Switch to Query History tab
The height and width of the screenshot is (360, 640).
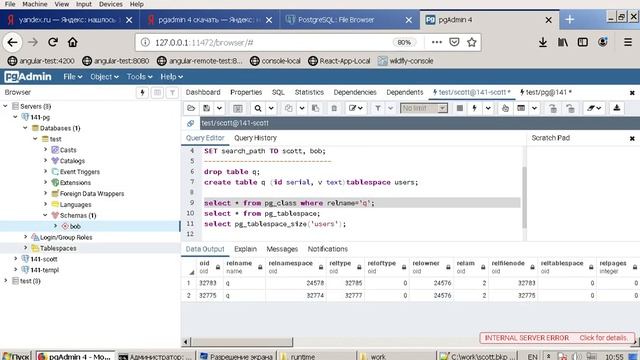click(x=256, y=138)
